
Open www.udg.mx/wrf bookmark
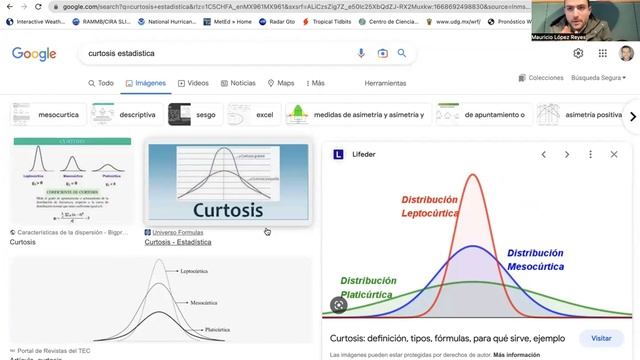(453, 22)
